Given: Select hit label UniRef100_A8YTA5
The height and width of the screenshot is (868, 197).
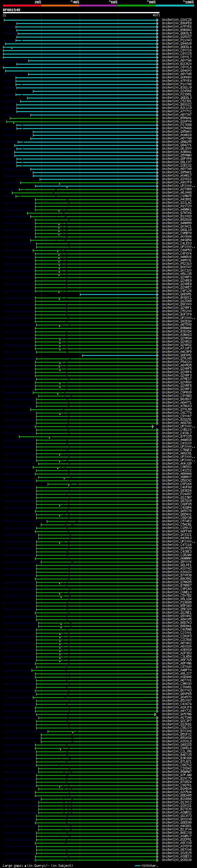Looking at the screenshot, I should pyautogui.click(x=177, y=74).
